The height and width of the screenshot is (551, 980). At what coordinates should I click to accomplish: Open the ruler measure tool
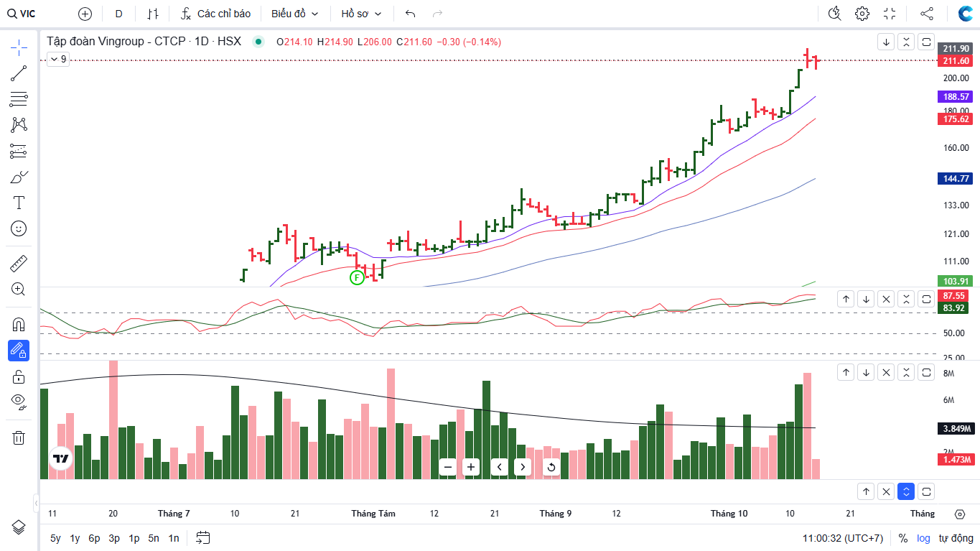click(x=19, y=264)
